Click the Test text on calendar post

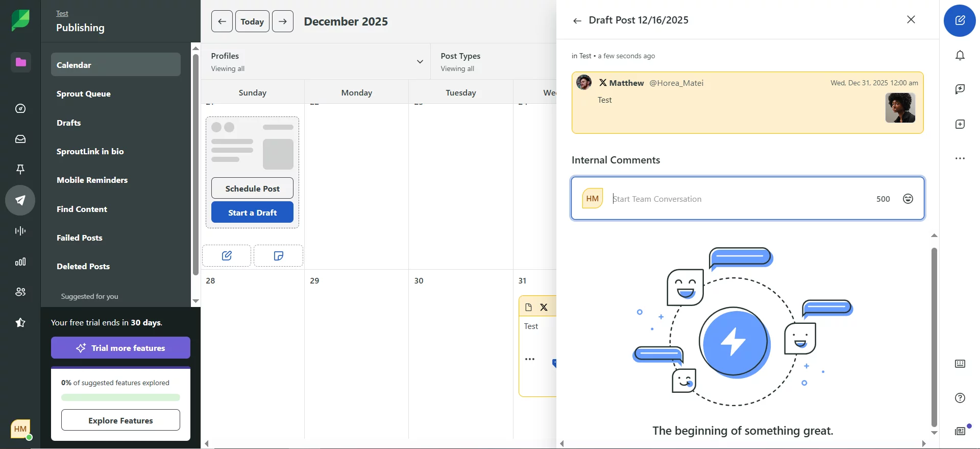(531, 326)
